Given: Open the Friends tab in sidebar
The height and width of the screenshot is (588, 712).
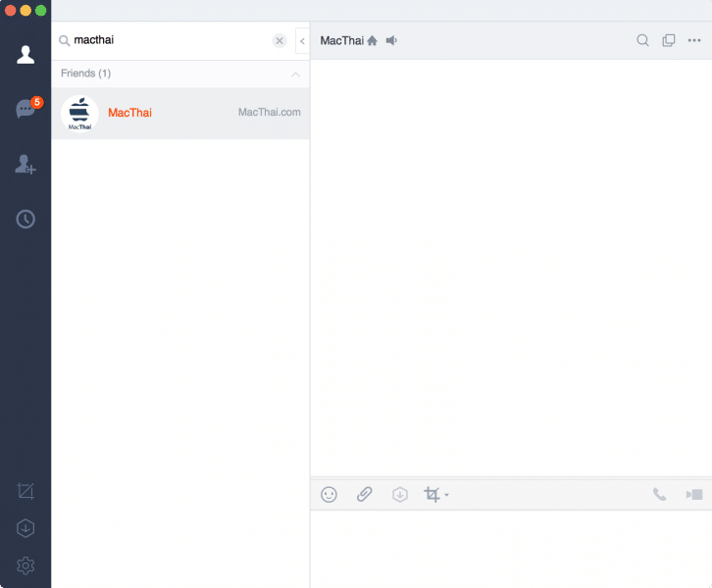Looking at the screenshot, I should 25,55.
